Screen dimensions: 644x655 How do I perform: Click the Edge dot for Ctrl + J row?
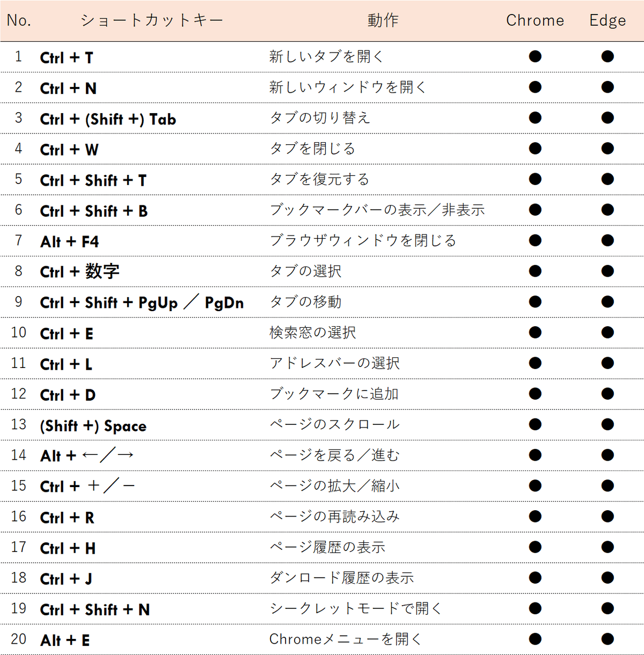[607, 578]
